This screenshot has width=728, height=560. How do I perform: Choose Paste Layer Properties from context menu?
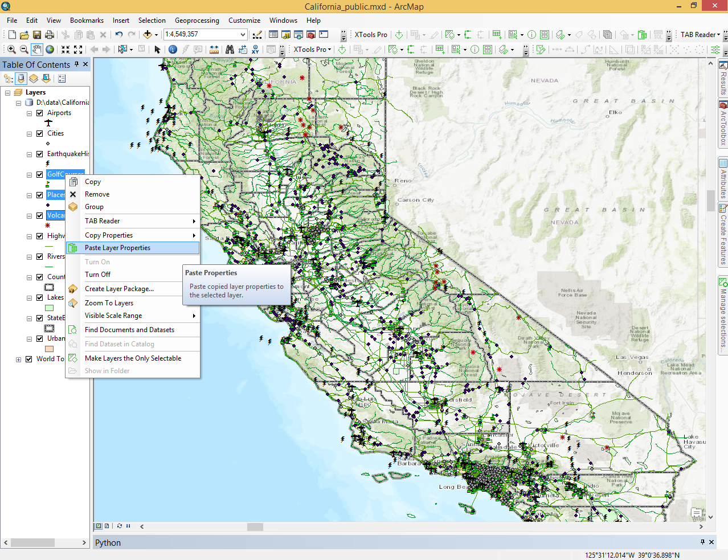[x=133, y=248]
